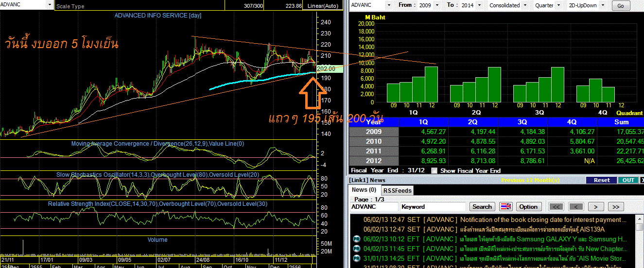The height and width of the screenshot is (268, 644).
Task: Select the 2012 year row header
Action: pyautogui.click(x=374, y=161)
